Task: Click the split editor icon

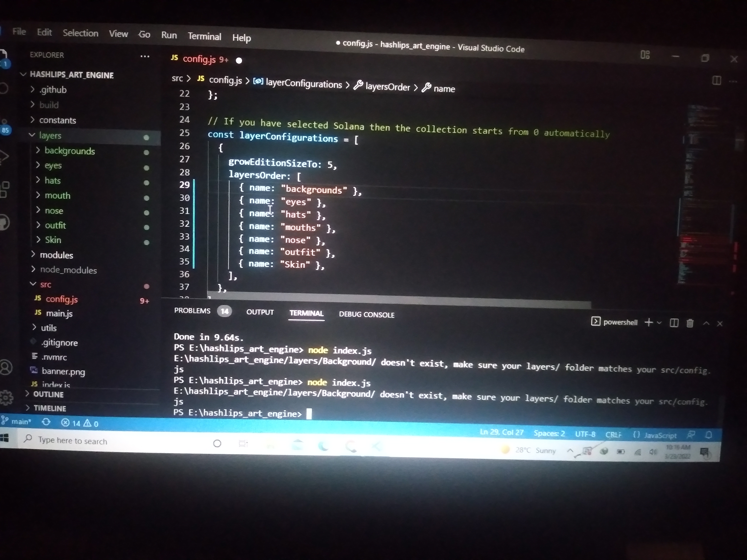Action: tap(716, 81)
